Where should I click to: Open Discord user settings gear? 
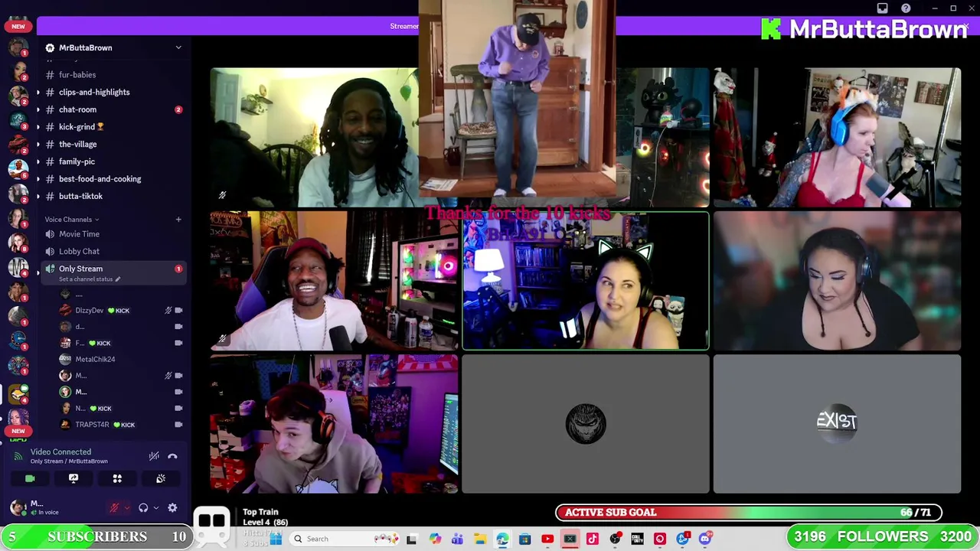(172, 507)
